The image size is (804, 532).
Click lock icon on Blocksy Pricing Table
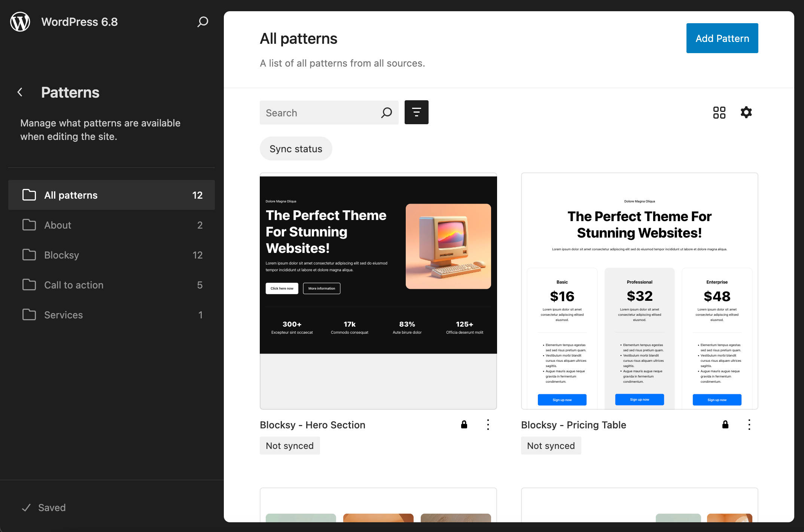click(725, 424)
